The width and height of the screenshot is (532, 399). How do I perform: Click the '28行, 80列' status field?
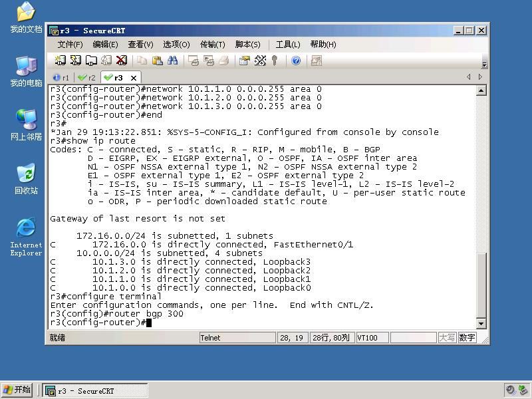pyautogui.click(x=332, y=338)
